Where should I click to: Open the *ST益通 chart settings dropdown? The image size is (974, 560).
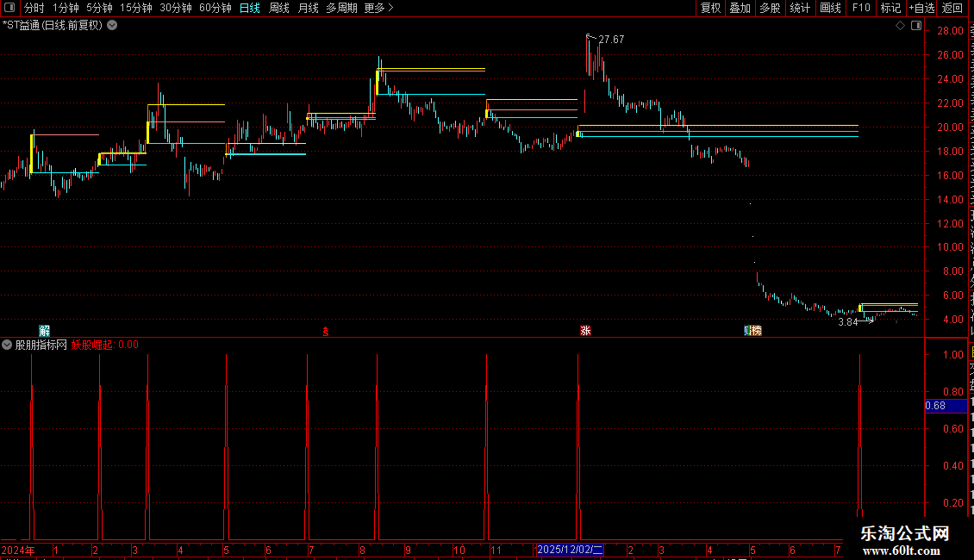point(112,26)
